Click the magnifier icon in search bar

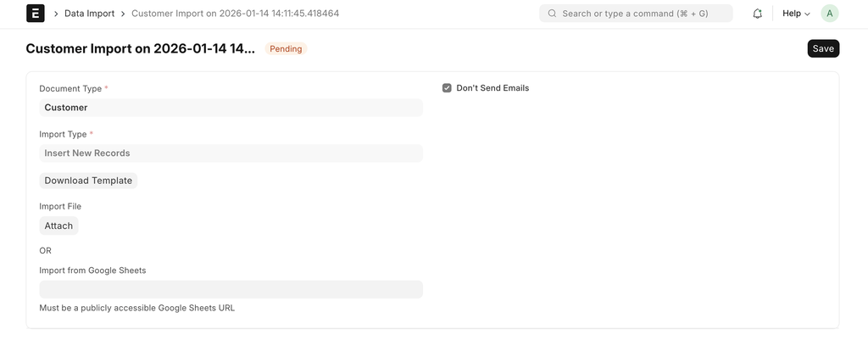[x=553, y=14]
